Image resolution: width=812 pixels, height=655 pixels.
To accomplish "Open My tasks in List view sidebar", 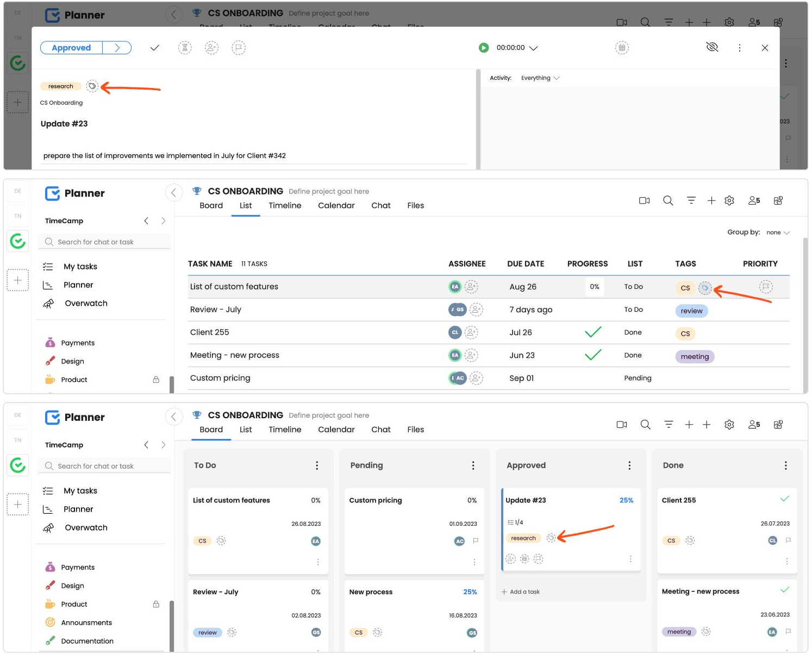I will coord(80,267).
